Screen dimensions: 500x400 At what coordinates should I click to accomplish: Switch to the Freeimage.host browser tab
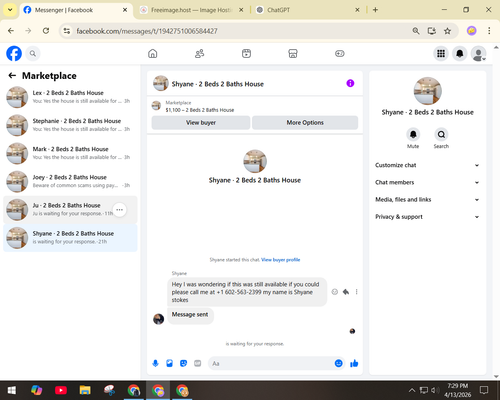[x=191, y=10]
